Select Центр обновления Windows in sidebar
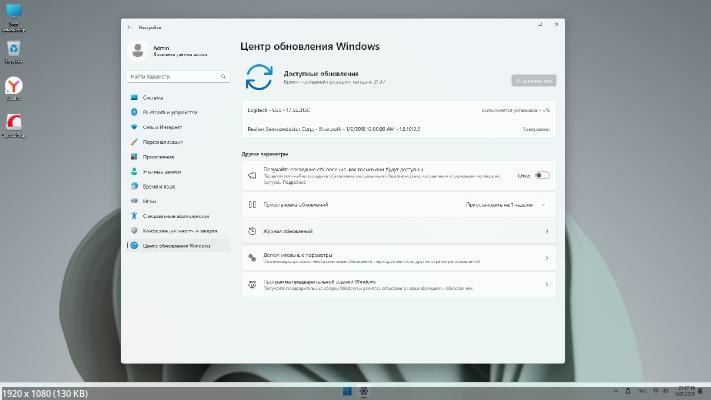This screenshot has width=711, height=400. click(x=178, y=246)
